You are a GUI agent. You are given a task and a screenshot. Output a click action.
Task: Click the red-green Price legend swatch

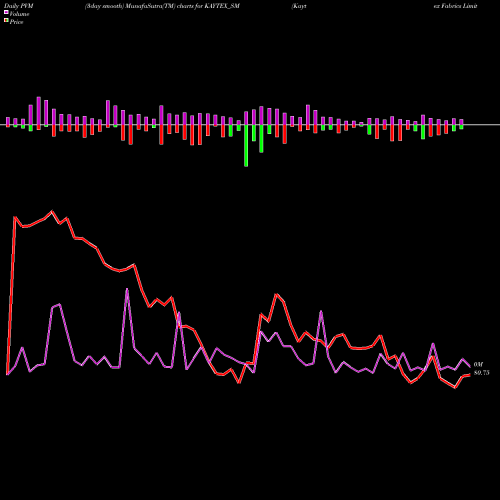click(6, 21)
